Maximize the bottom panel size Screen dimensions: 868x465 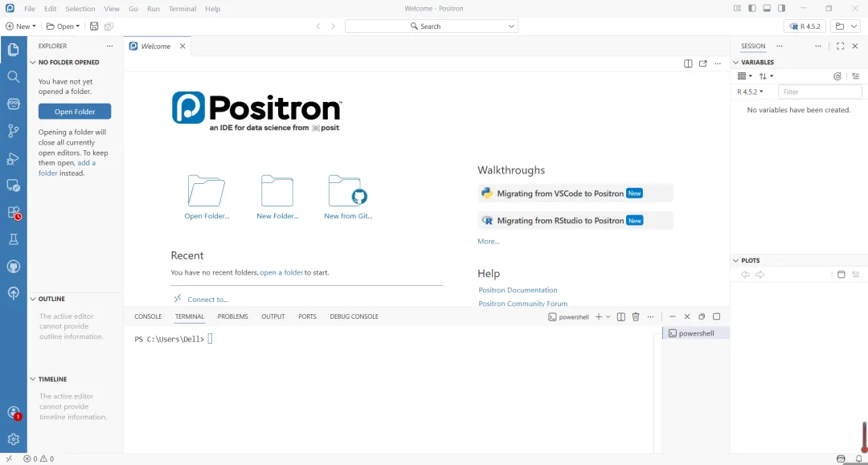point(716,316)
